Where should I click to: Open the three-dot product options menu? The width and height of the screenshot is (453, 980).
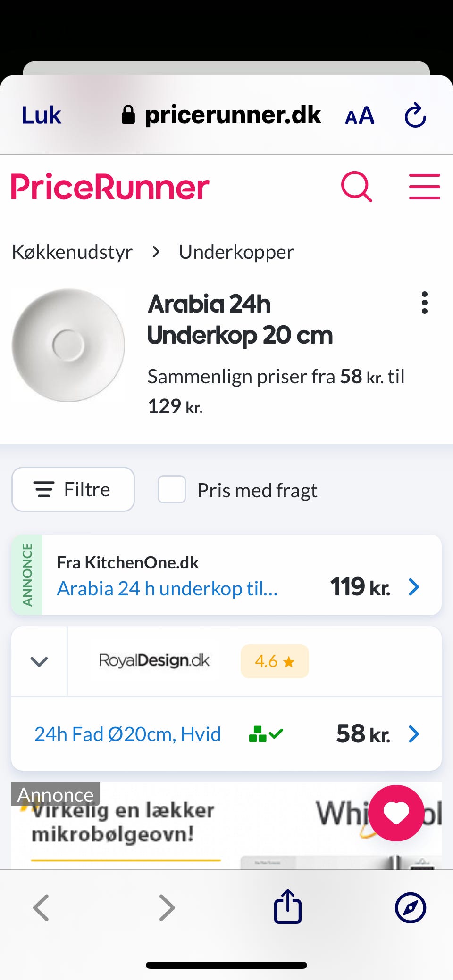coord(425,303)
